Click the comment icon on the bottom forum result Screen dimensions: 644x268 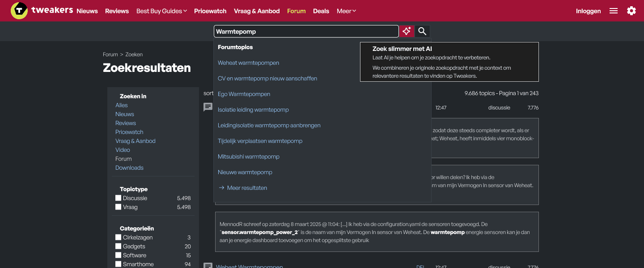pyautogui.click(x=208, y=265)
